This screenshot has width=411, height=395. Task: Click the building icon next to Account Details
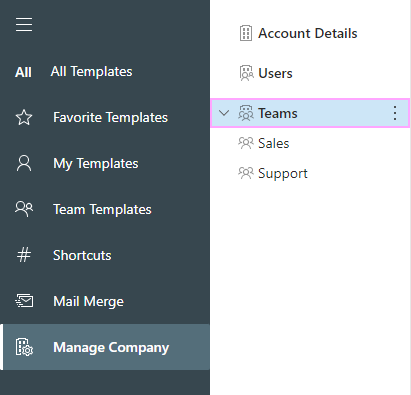click(x=246, y=33)
